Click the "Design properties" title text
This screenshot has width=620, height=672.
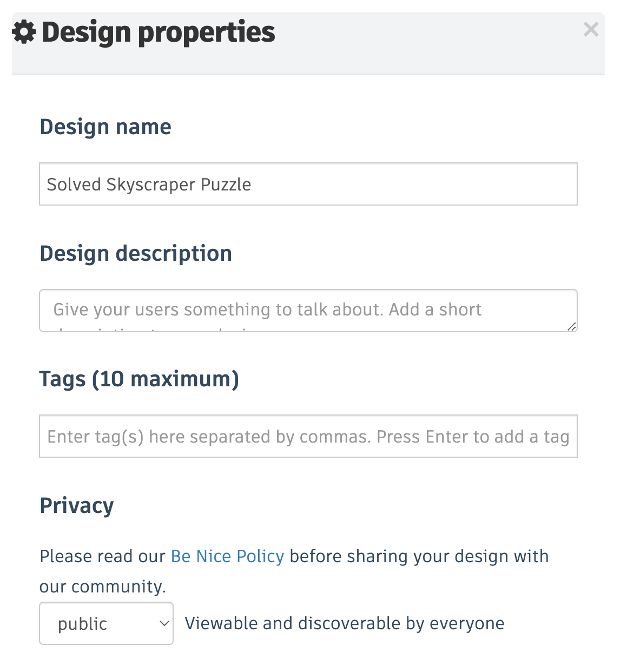(159, 32)
